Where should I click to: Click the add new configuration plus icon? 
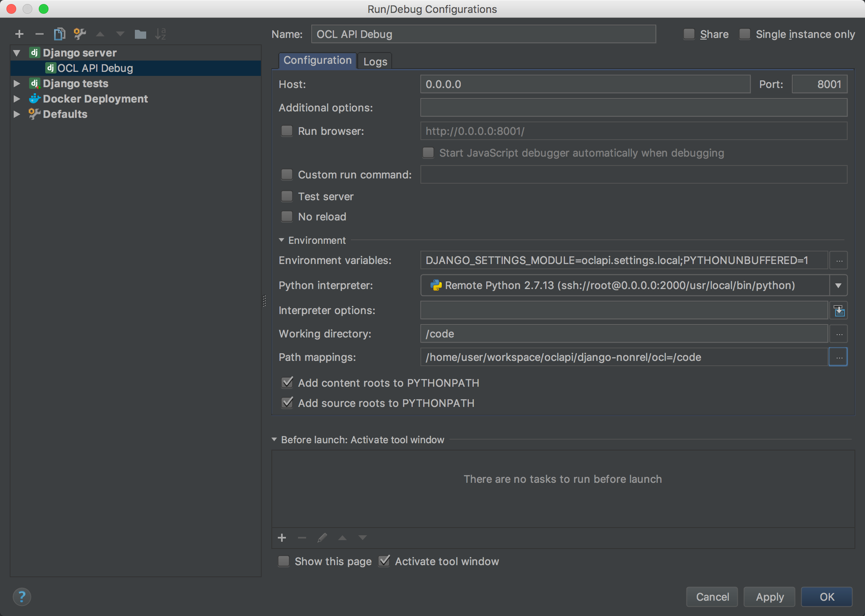[x=19, y=34]
